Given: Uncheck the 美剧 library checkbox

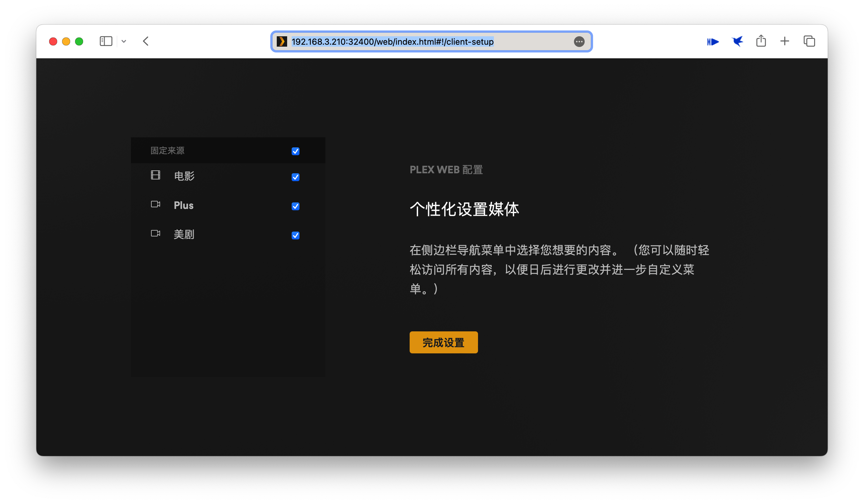Looking at the screenshot, I should point(296,235).
